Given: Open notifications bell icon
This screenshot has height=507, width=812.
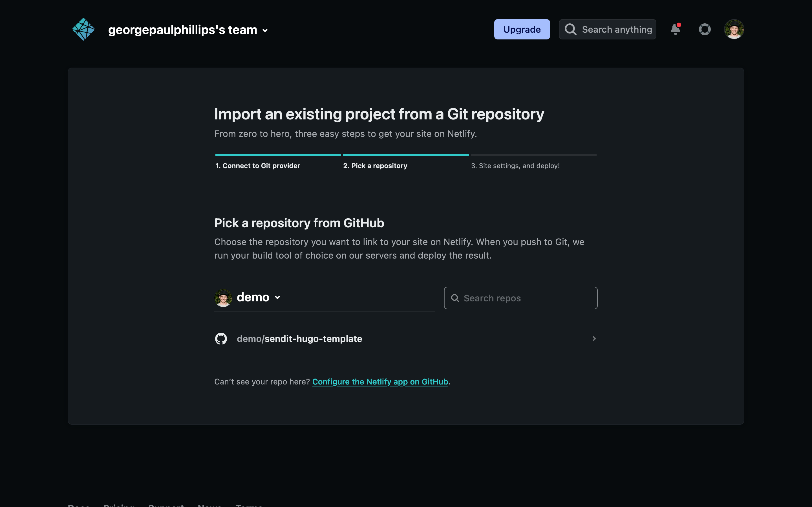Looking at the screenshot, I should point(676,30).
